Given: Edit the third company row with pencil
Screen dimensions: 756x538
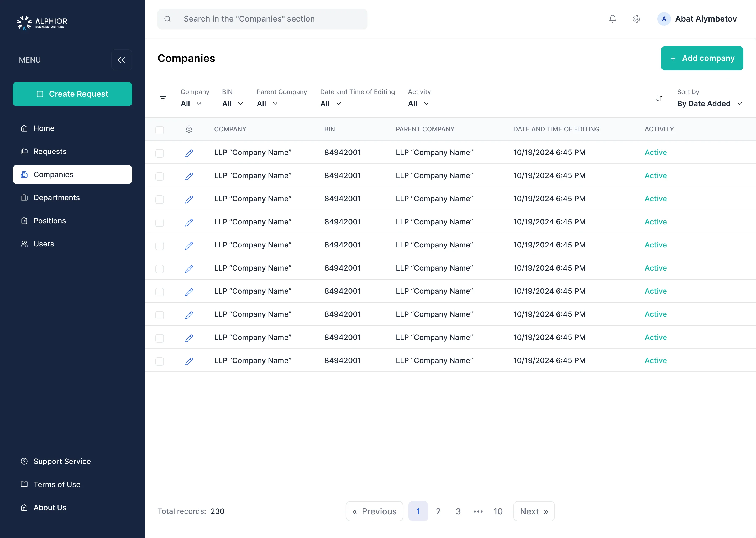Looking at the screenshot, I should 189,199.
